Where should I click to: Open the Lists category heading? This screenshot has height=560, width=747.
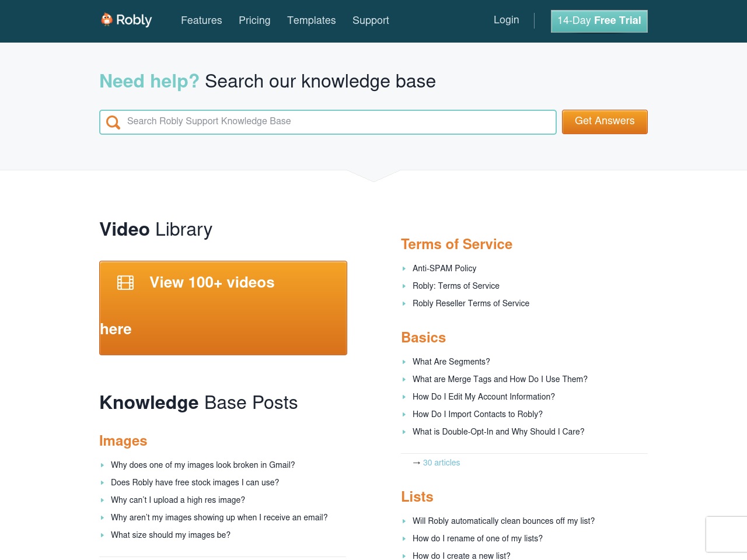(x=417, y=497)
